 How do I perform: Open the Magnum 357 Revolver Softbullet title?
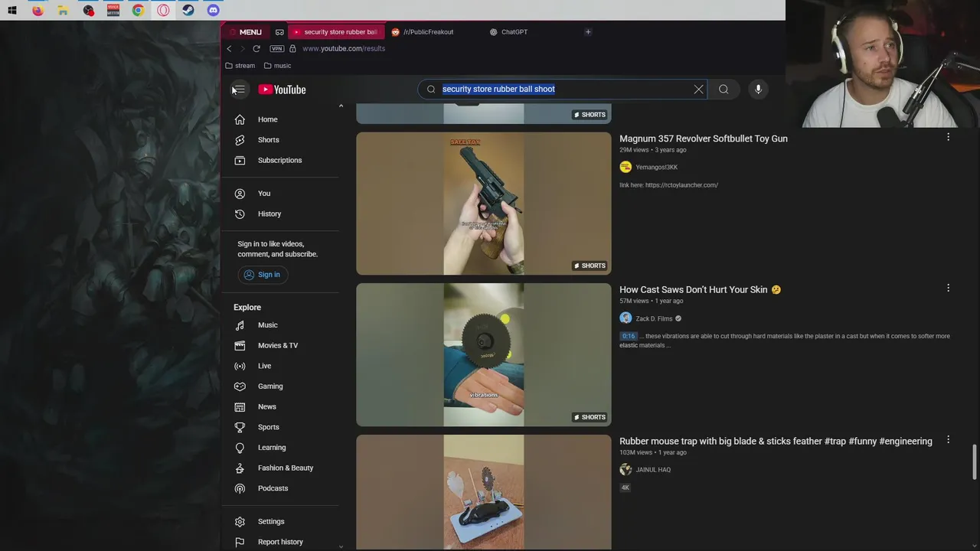tap(703, 139)
